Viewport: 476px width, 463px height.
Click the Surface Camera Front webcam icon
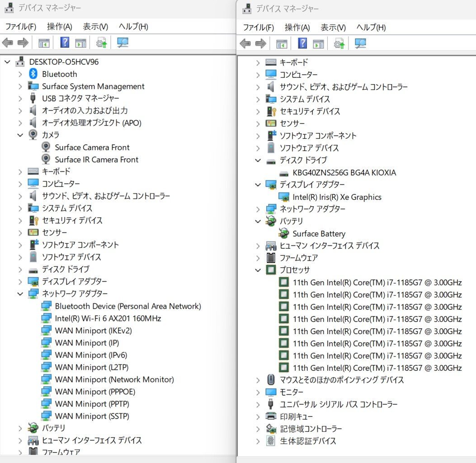[46, 147]
